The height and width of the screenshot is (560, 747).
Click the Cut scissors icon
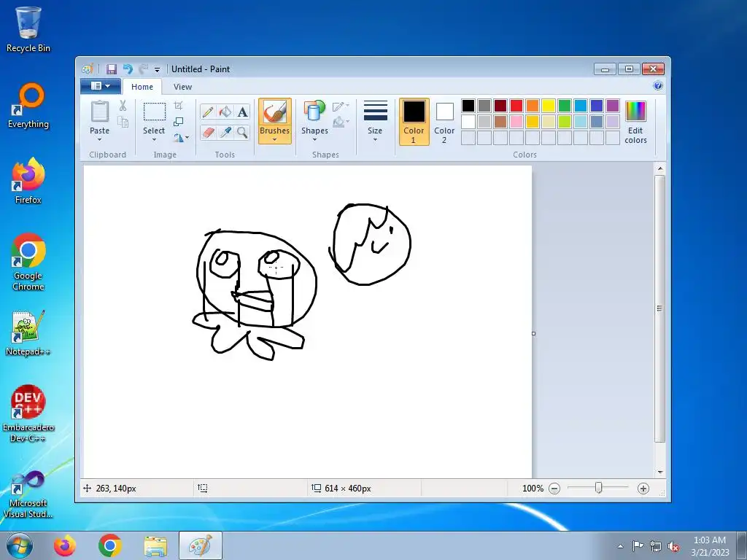click(x=123, y=106)
